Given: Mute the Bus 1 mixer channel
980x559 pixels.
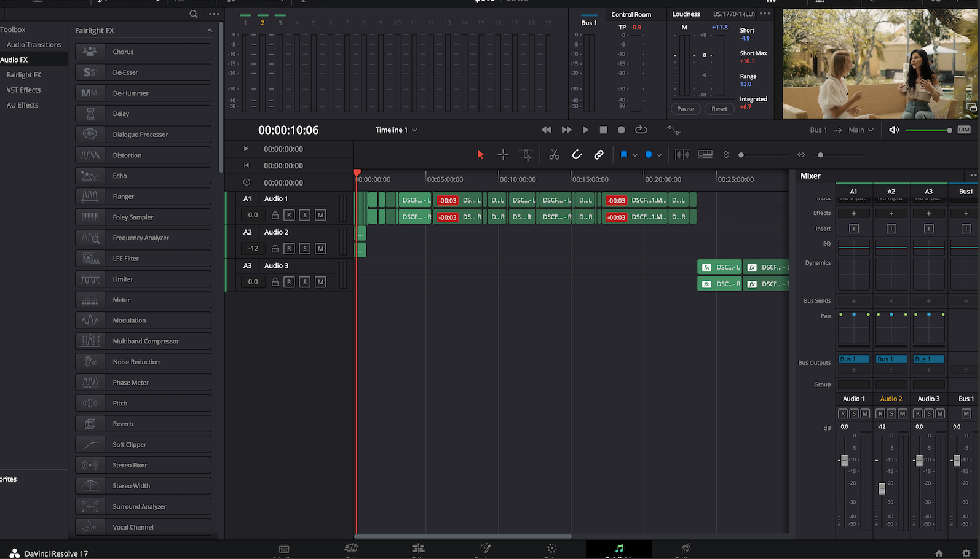Looking at the screenshot, I should tap(966, 413).
